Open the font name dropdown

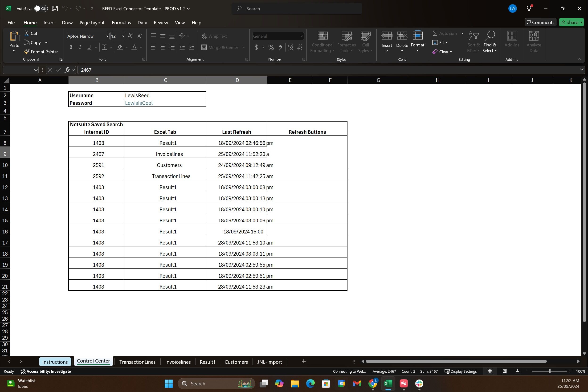coord(107,36)
